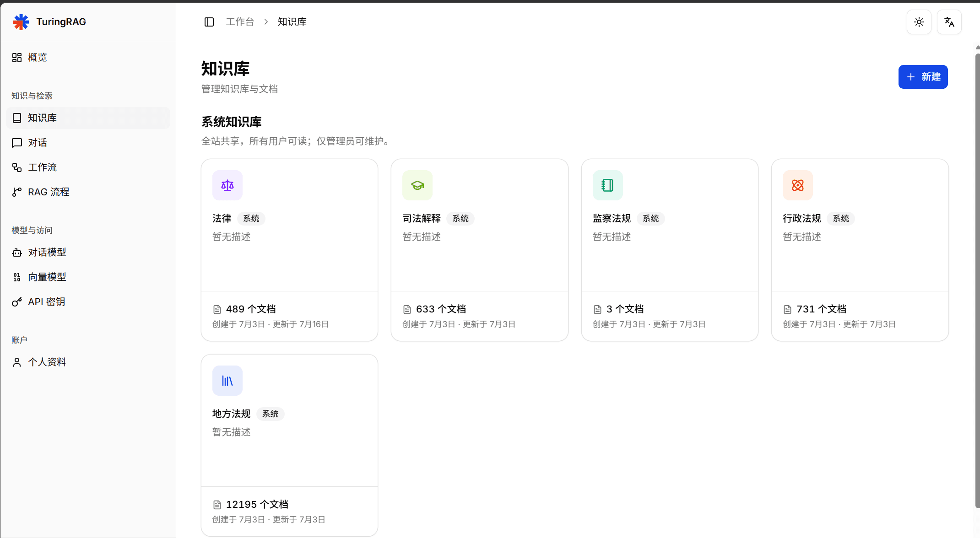Click the RAG 流程 branch icon
Screen dimensions: 980x538
click(x=17, y=192)
